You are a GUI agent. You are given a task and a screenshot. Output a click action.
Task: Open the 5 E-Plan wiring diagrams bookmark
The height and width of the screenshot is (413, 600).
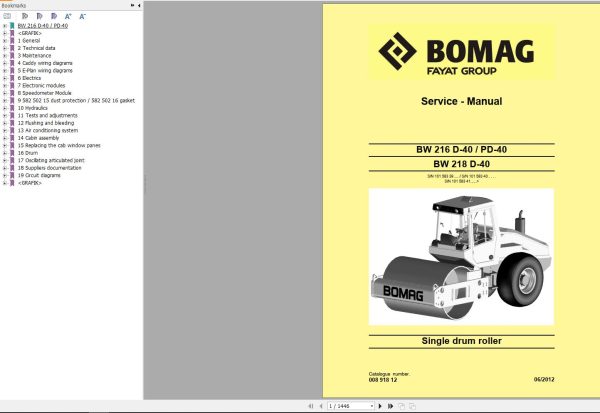coord(45,70)
